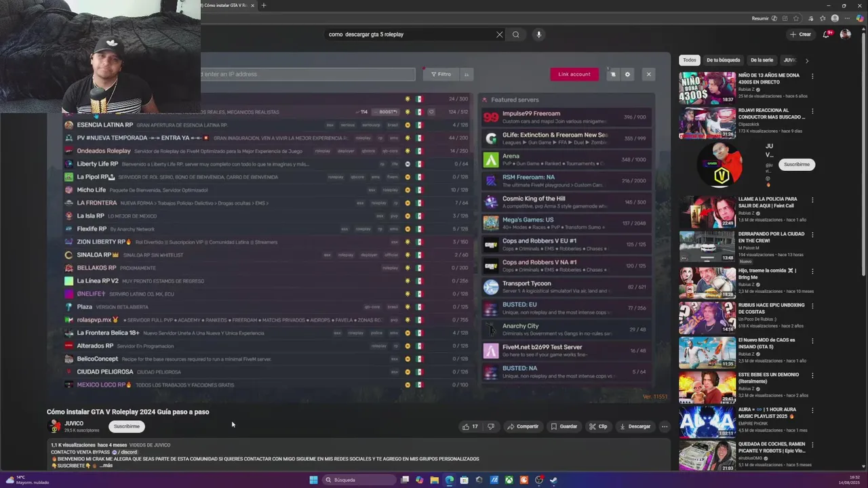Open options for NIÑO DE 13 AÑOS video

812,76
